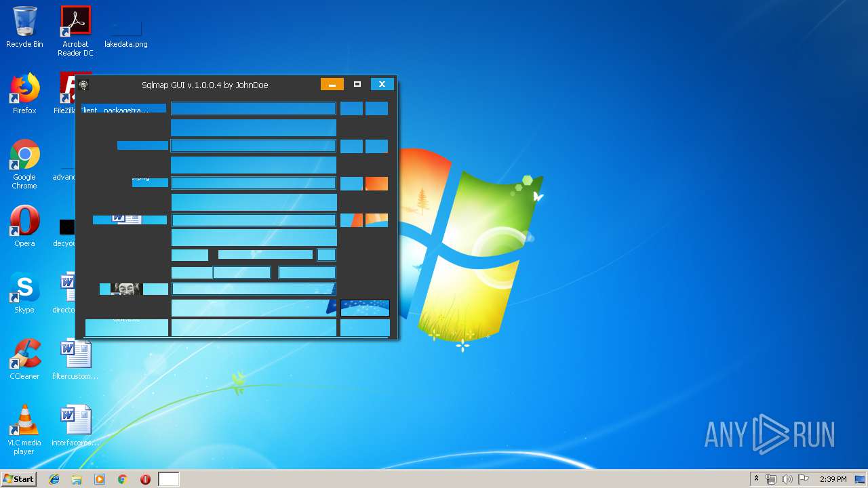Viewport: 868px width, 488px height.
Task: Minimize the Sqlmap GUI window
Action: tap(332, 85)
